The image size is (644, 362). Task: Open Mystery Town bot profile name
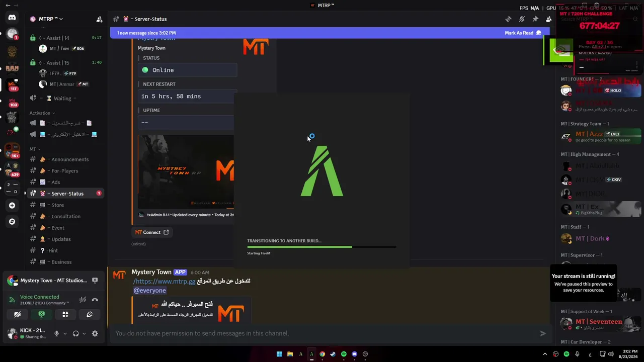coord(151,272)
